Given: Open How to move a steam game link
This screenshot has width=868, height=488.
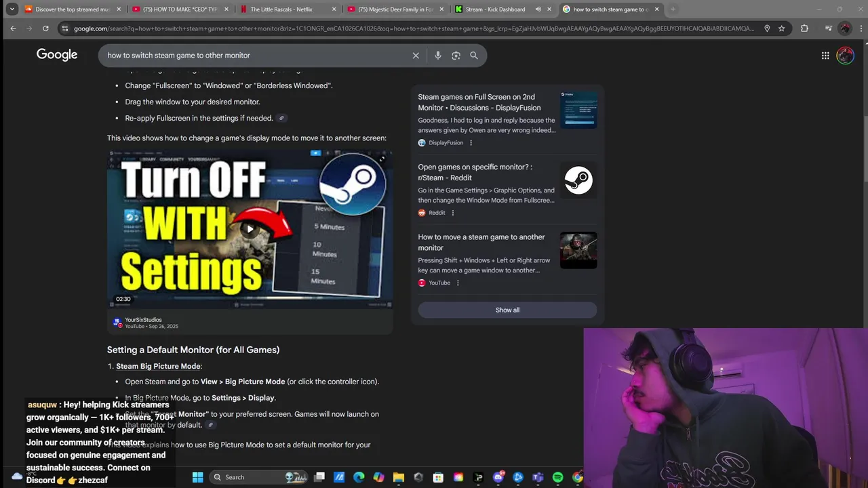Looking at the screenshot, I should tap(481, 242).
